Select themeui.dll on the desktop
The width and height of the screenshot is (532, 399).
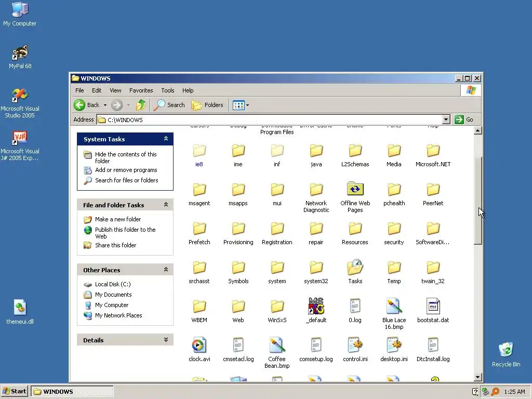pos(20,312)
